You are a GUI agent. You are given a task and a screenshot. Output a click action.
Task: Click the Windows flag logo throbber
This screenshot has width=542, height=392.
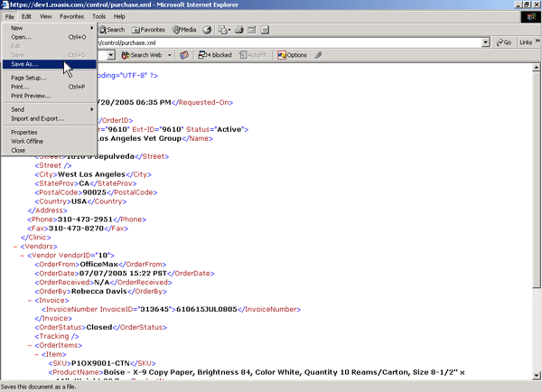coord(530,17)
